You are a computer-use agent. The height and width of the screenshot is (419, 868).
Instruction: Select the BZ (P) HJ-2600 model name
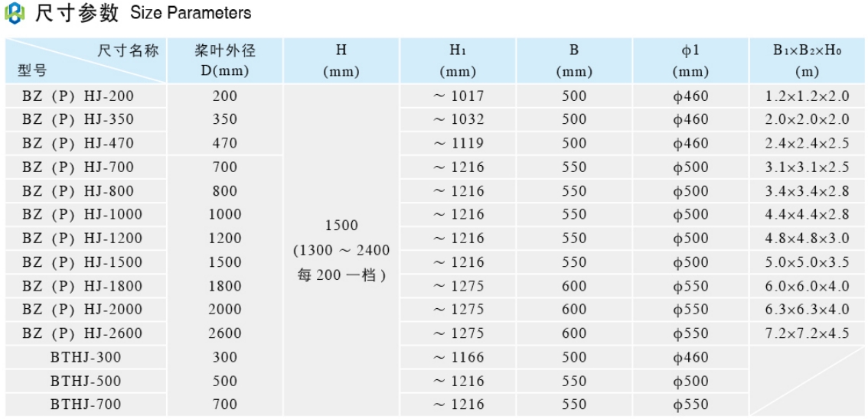click(x=82, y=333)
